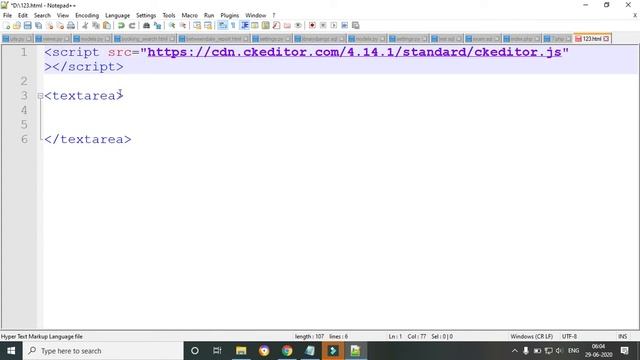Toggle Word wrap toolbar button
Screen dimensions: 640x360
click(222, 25)
